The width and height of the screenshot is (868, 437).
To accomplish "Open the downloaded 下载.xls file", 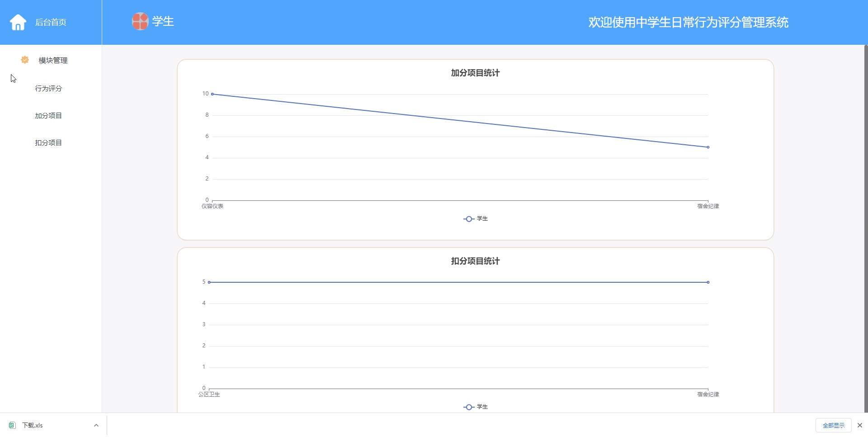I will pos(33,425).
